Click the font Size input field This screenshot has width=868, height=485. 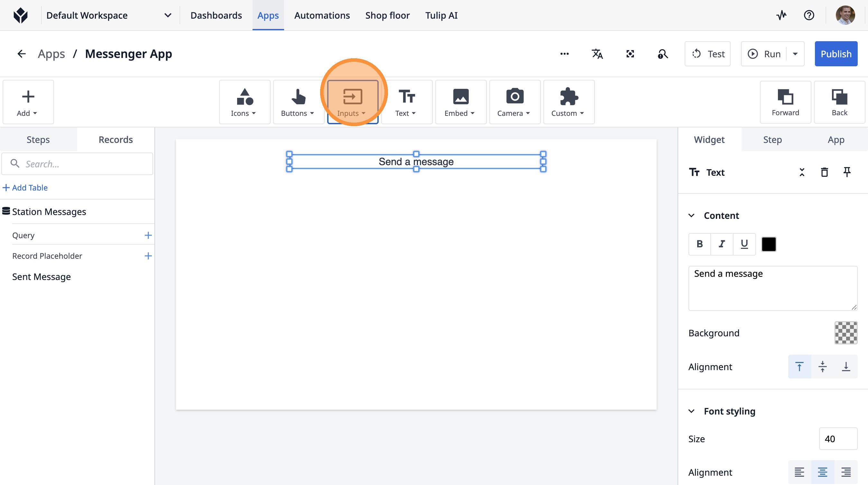point(838,439)
